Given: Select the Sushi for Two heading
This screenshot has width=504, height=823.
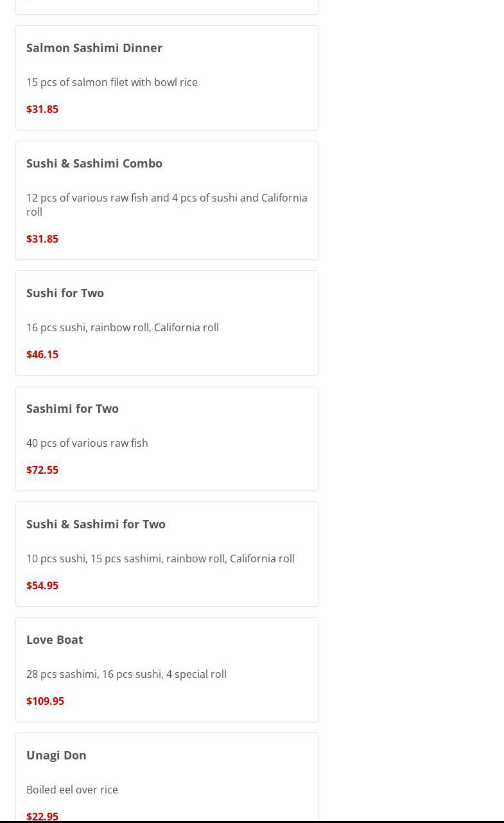Looking at the screenshot, I should (x=65, y=293).
